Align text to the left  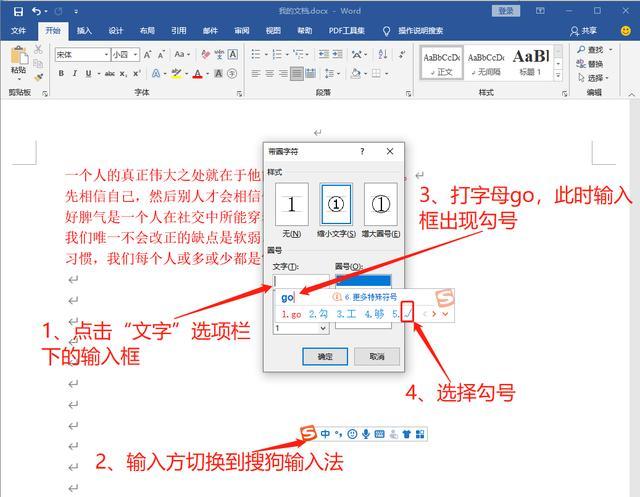point(256,73)
